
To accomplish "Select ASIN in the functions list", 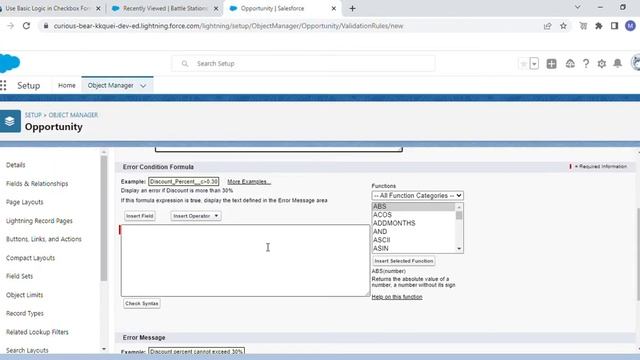I will coord(413,248).
